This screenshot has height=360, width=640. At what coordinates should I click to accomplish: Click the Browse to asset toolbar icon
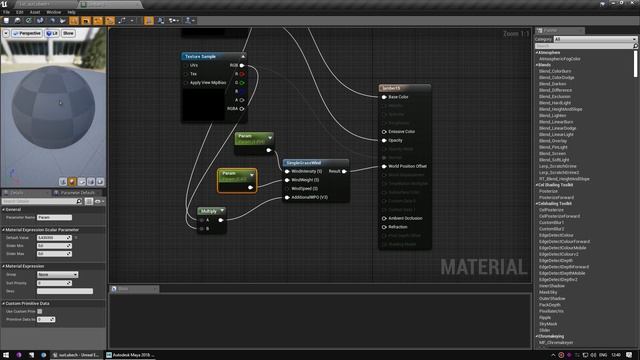pyautogui.click(x=18, y=20)
